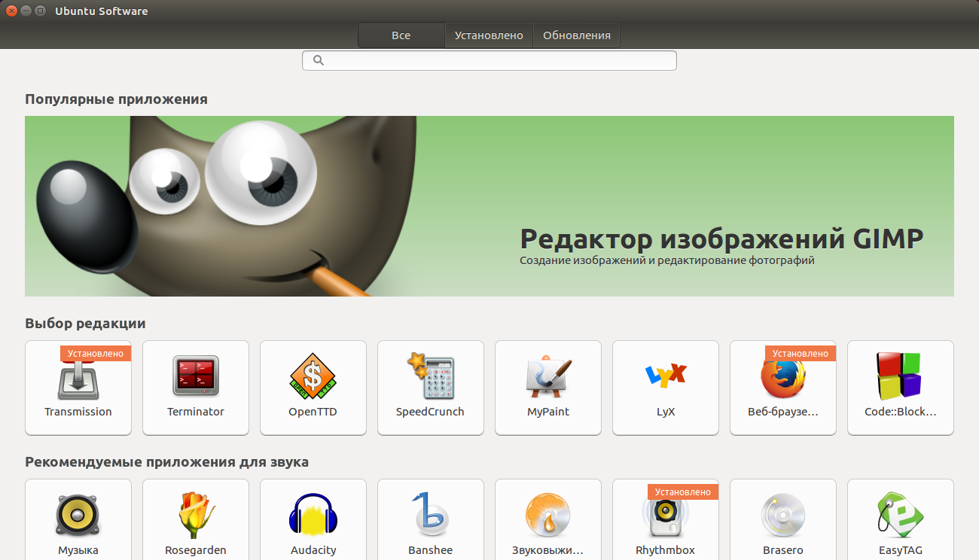Open the Музыка app tile
The height and width of the screenshot is (560, 979).
(x=78, y=521)
